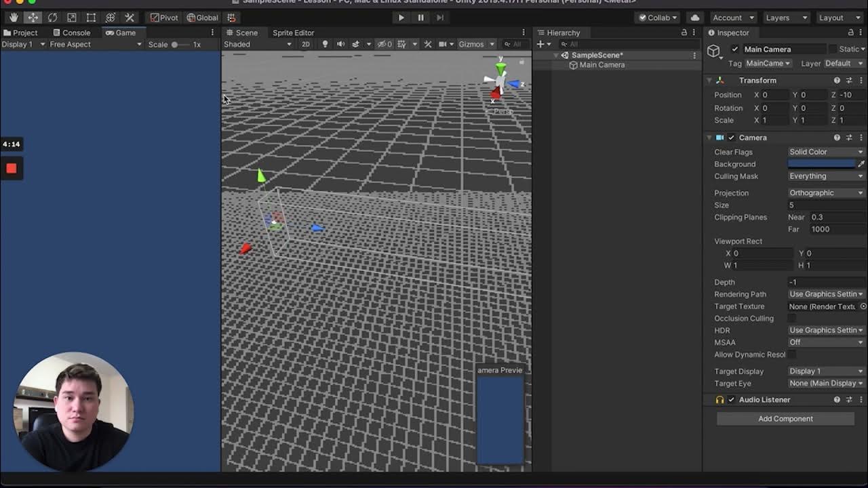868x488 pixels.
Task: Open the Shaded draw mode dropdown
Action: [x=258, y=44]
